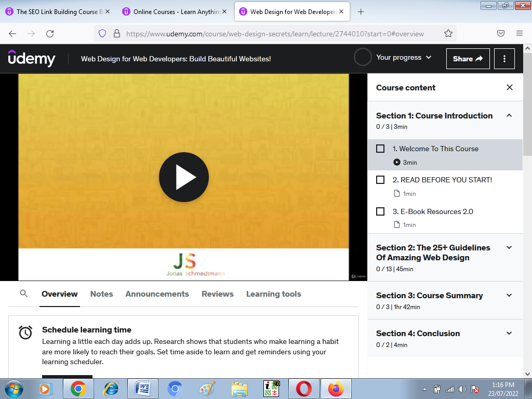Open Opera browser from the taskbar

pyautogui.click(x=303, y=389)
